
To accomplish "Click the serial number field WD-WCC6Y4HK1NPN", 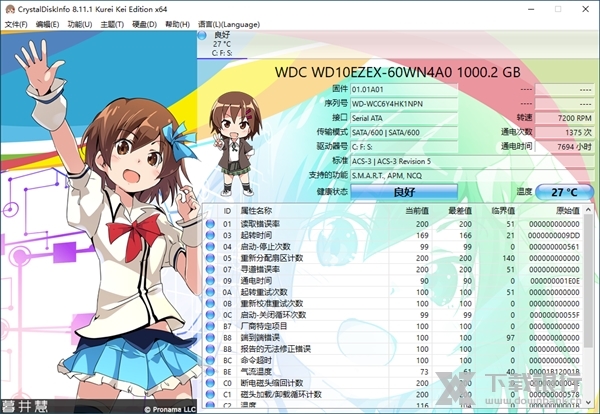I will (x=404, y=104).
